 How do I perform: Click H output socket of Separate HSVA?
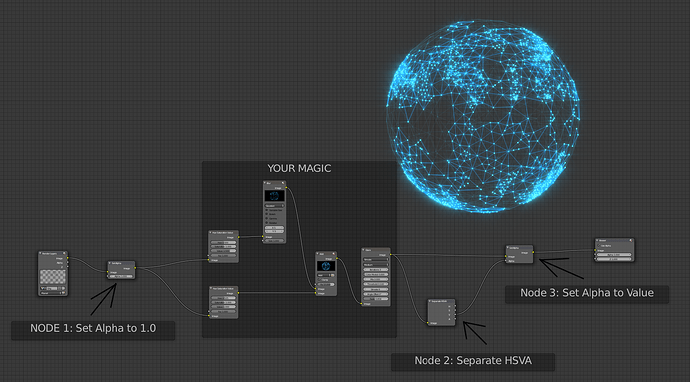click(x=455, y=306)
